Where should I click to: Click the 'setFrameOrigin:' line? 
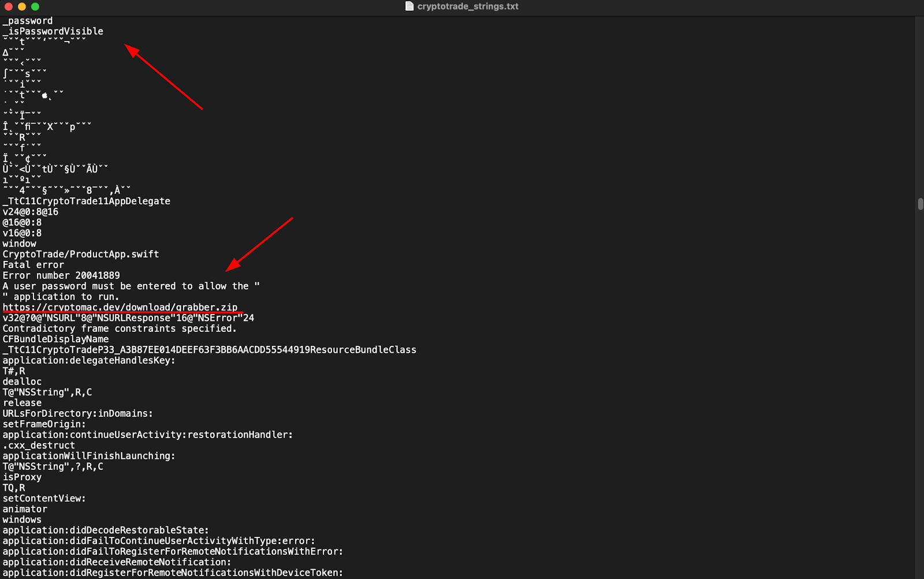(x=44, y=424)
